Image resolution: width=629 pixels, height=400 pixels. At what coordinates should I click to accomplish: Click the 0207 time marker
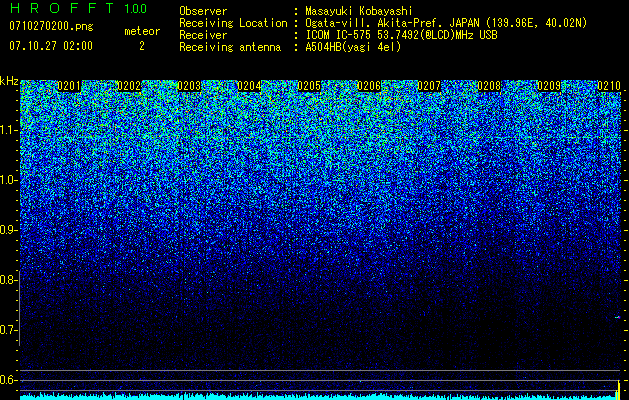[429, 86]
